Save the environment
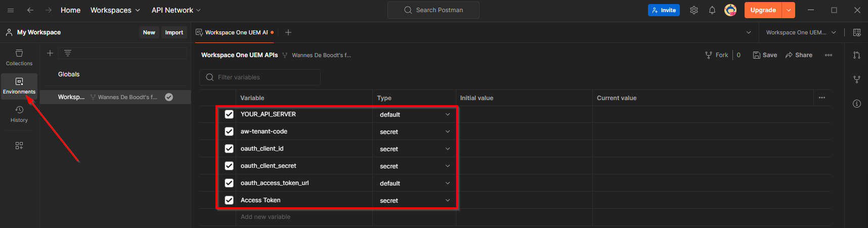The width and height of the screenshot is (868, 228). click(765, 55)
